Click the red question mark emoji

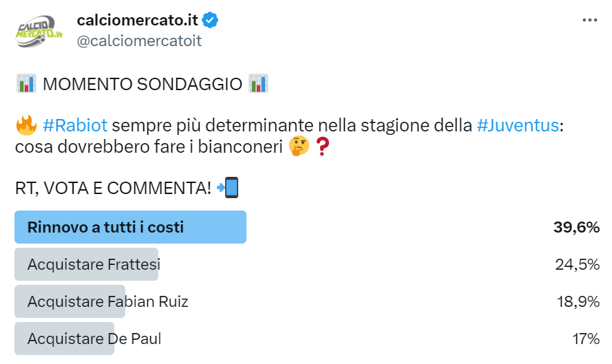pyautogui.click(x=321, y=147)
